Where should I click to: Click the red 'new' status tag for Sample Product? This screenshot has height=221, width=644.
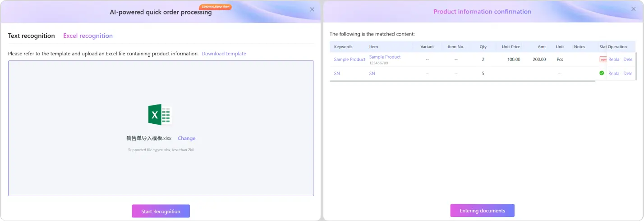(x=603, y=59)
